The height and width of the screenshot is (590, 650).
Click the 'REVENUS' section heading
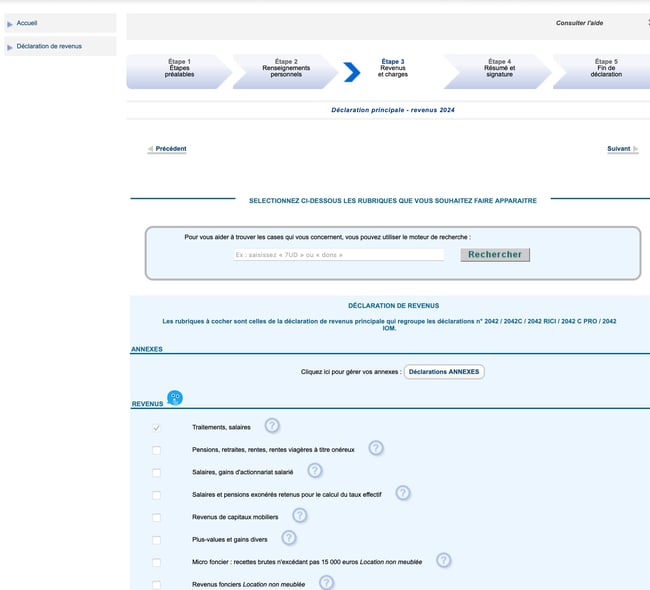coord(147,404)
